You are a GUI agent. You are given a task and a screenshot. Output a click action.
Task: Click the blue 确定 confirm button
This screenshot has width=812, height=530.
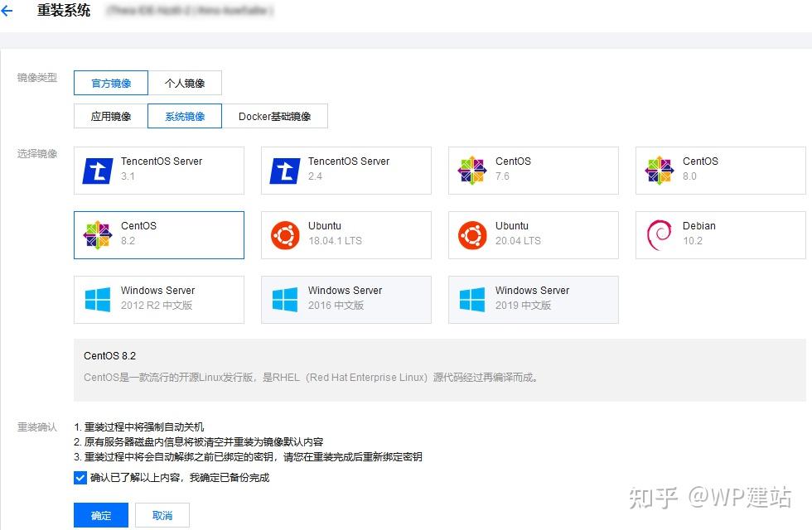tap(101, 515)
